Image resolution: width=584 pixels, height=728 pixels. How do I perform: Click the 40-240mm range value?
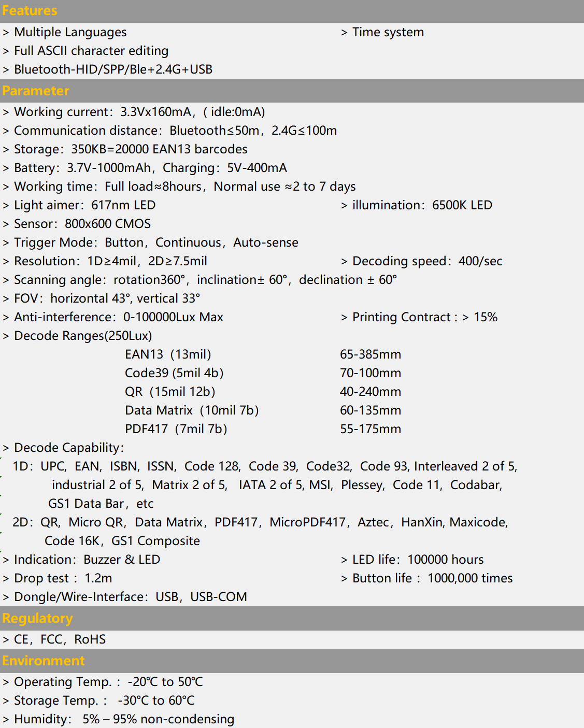371,392
